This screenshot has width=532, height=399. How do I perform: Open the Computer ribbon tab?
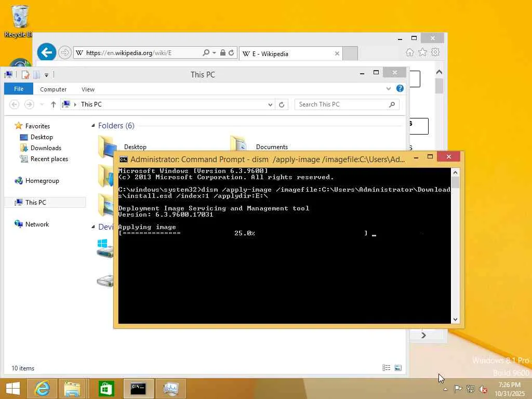click(54, 89)
